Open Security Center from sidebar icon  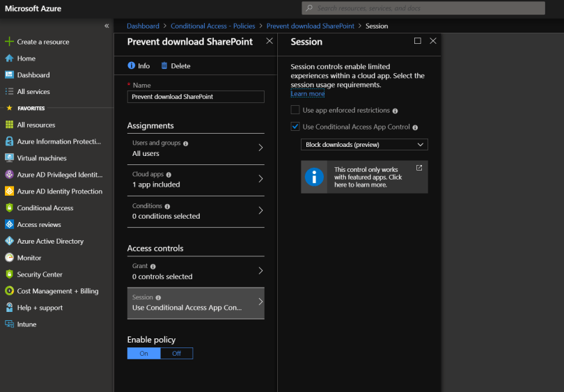(10, 274)
